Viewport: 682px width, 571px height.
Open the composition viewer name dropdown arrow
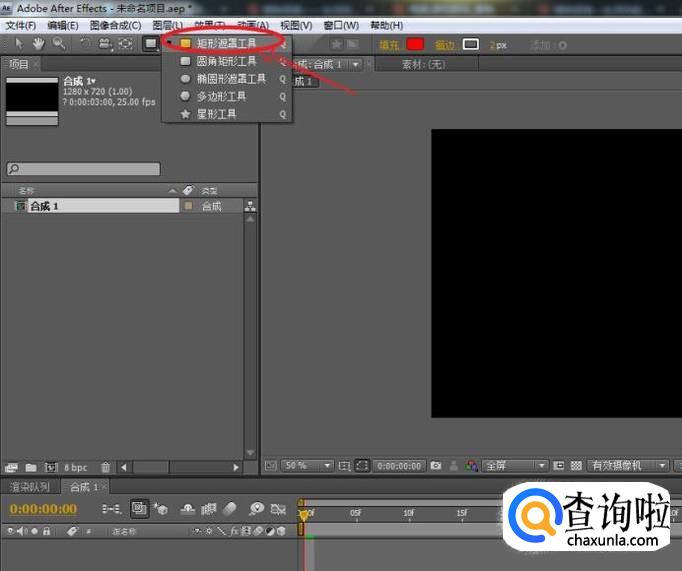click(x=356, y=65)
